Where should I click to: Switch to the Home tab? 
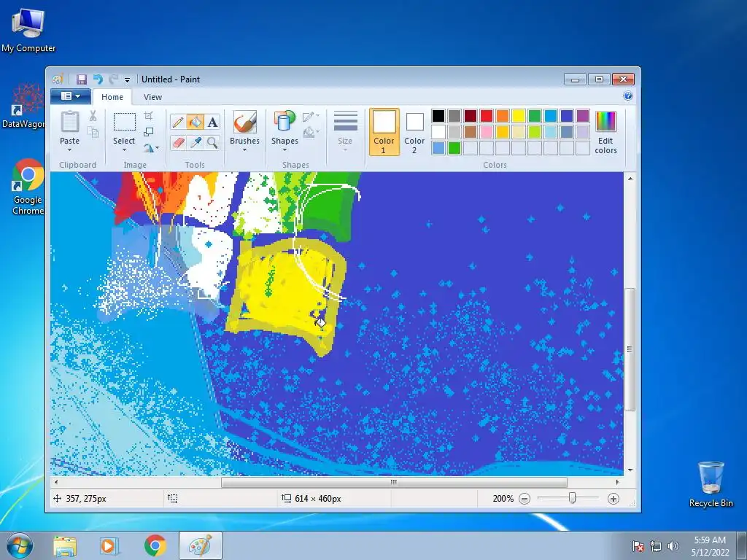pyautogui.click(x=112, y=97)
